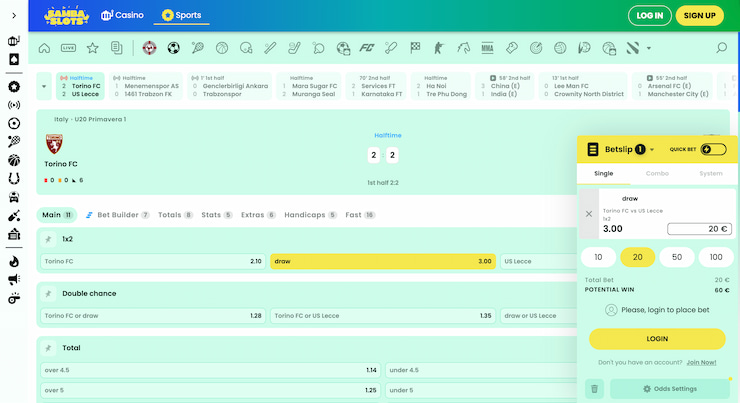Open the more sports dropdown caret
The height and width of the screenshot is (403, 740).
pyautogui.click(x=648, y=48)
